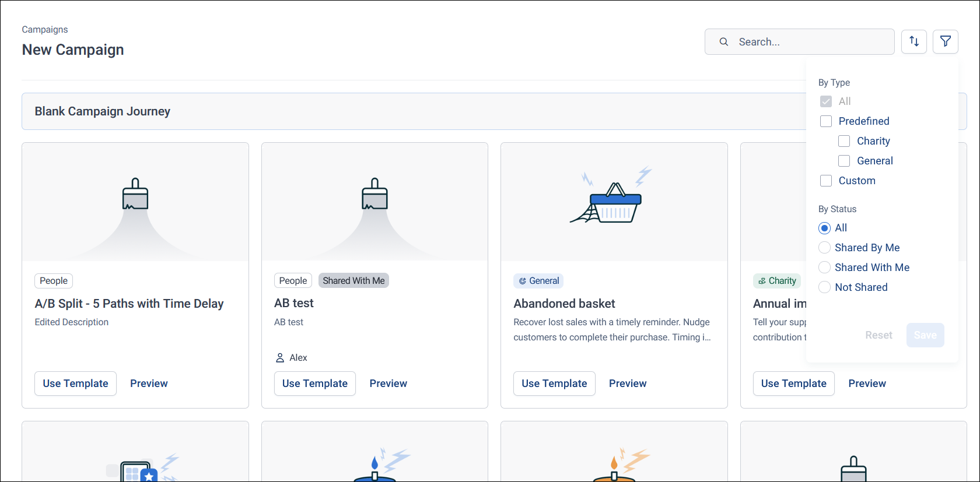The width and height of the screenshot is (980, 482).
Task: Click the Shared With Me tag on AB test
Action: (x=353, y=281)
